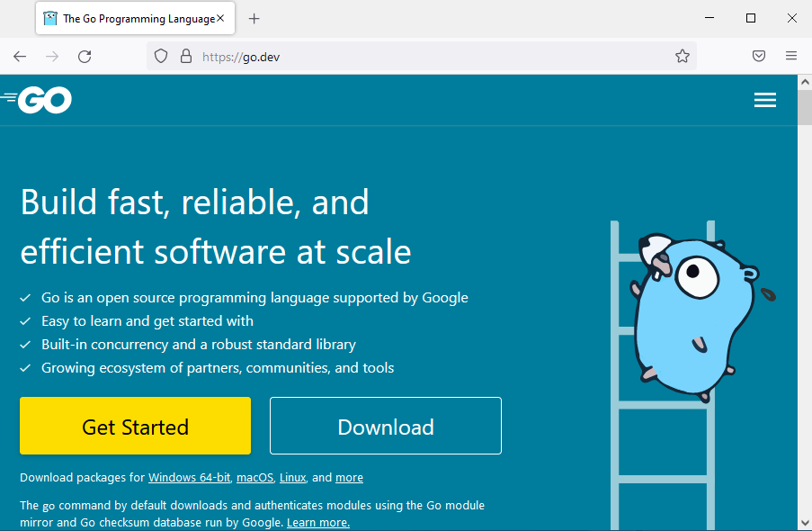Open the Go site hamburger navigation menu
Viewport: 812px width, 531px height.
click(x=765, y=100)
